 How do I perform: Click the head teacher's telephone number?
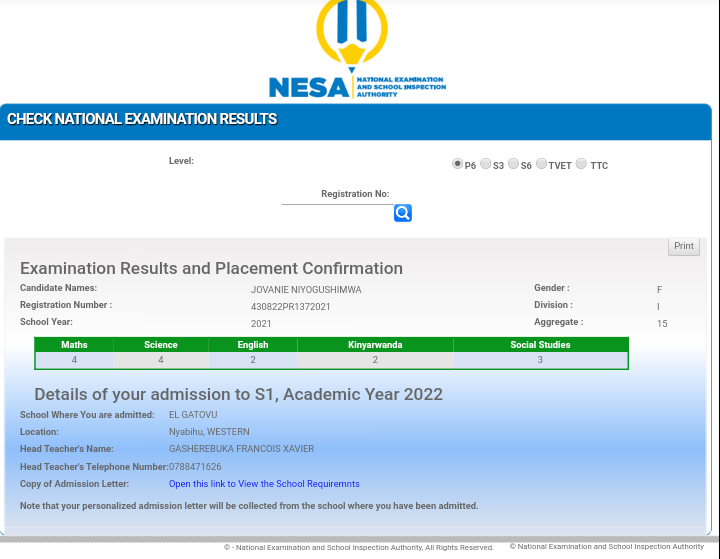pyautogui.click(x=195, y=467)
